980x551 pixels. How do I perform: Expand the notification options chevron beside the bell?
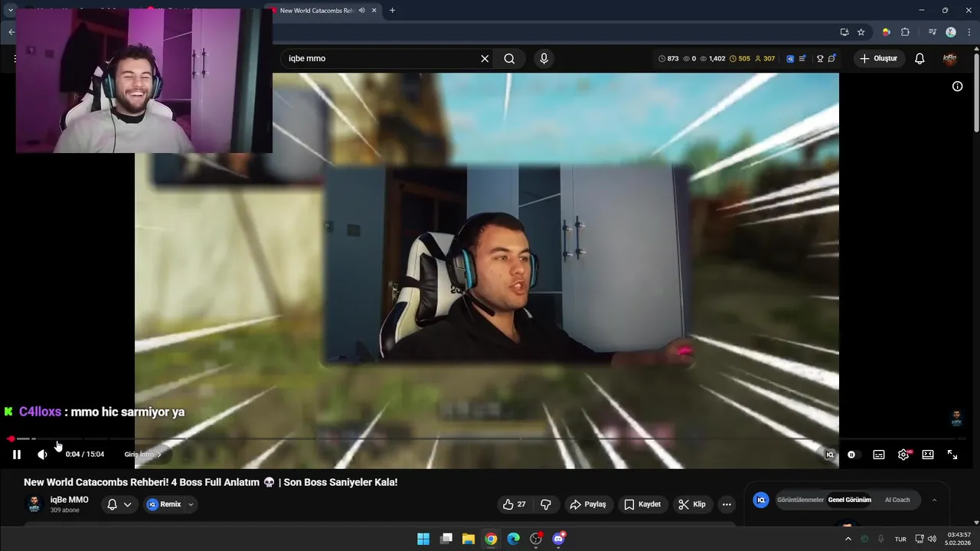coord(128,504)
